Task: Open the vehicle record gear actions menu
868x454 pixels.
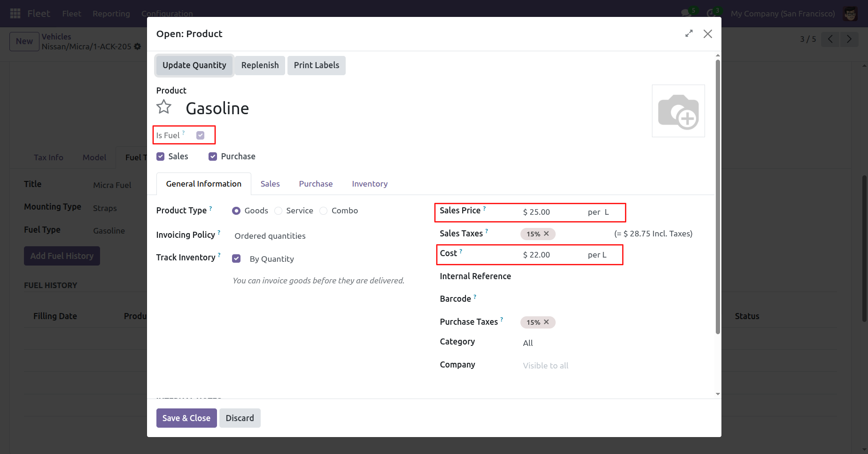Action: pyautogui.click(x=137, y=47)
